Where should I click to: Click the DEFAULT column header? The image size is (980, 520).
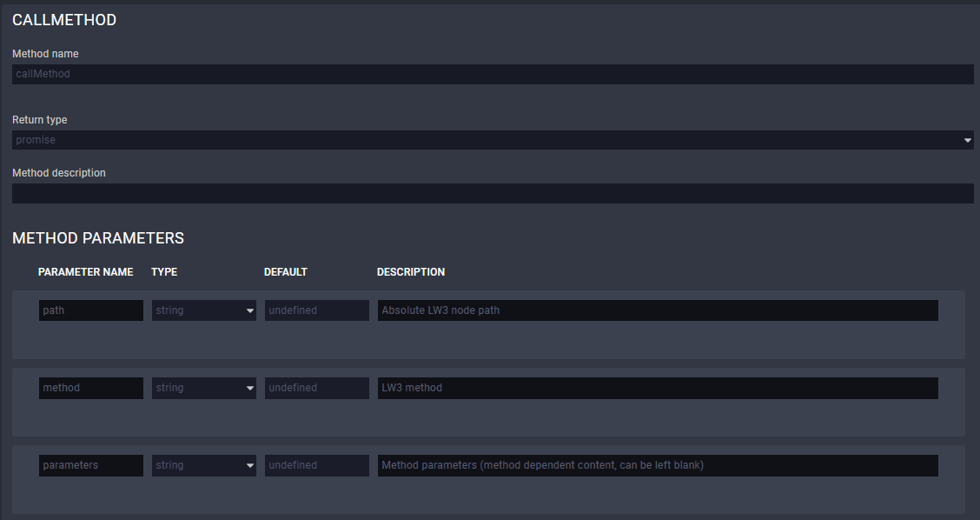(x=285, y=272)
